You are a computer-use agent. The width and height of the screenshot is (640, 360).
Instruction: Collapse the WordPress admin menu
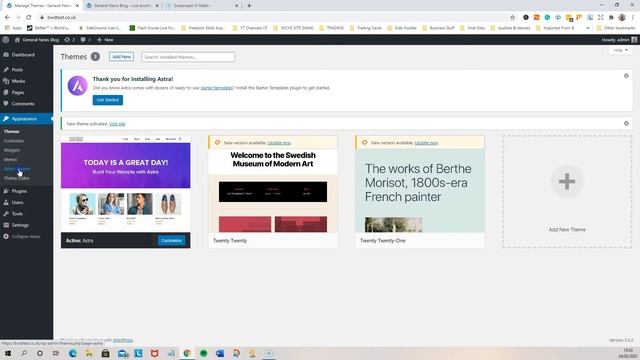click(x=25, y=237)
